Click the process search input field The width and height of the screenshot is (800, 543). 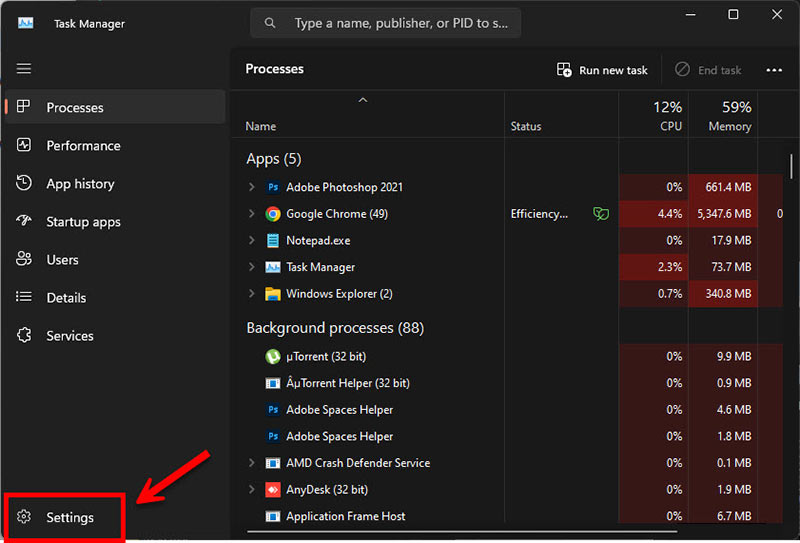(386, 23)
